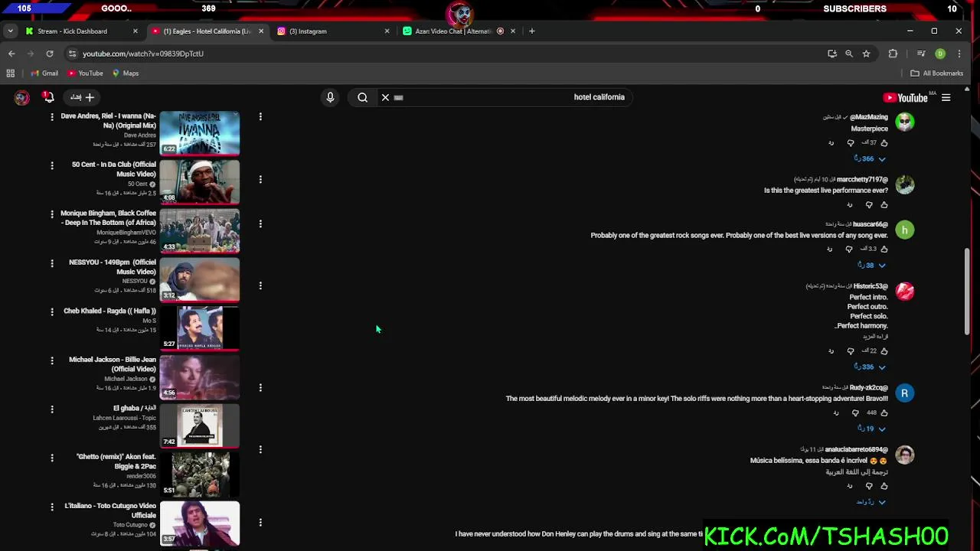980x551 pixels.
Task: Expand 38 replies under huascar66 comment
Action: (x=872, y=266)
